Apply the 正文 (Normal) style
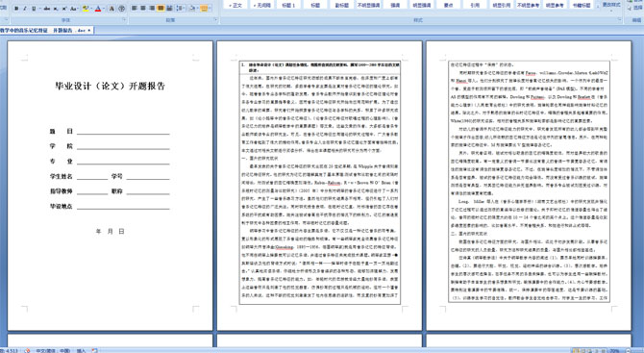 pos(235,5)
